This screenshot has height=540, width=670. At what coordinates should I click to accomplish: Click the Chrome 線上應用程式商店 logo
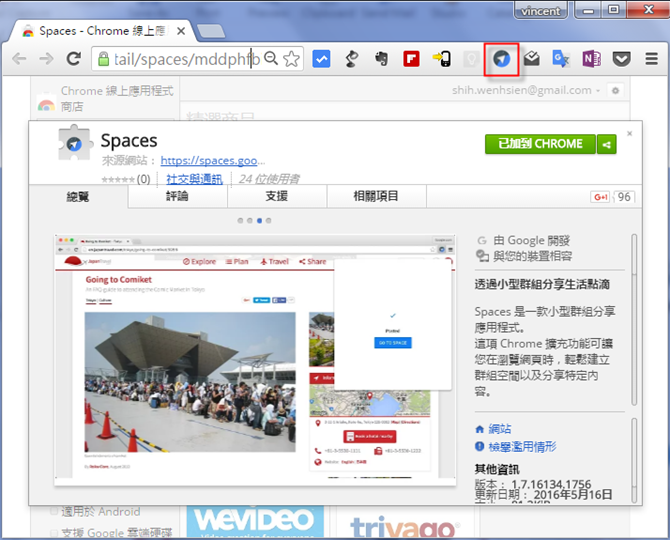tap(46, 104)
